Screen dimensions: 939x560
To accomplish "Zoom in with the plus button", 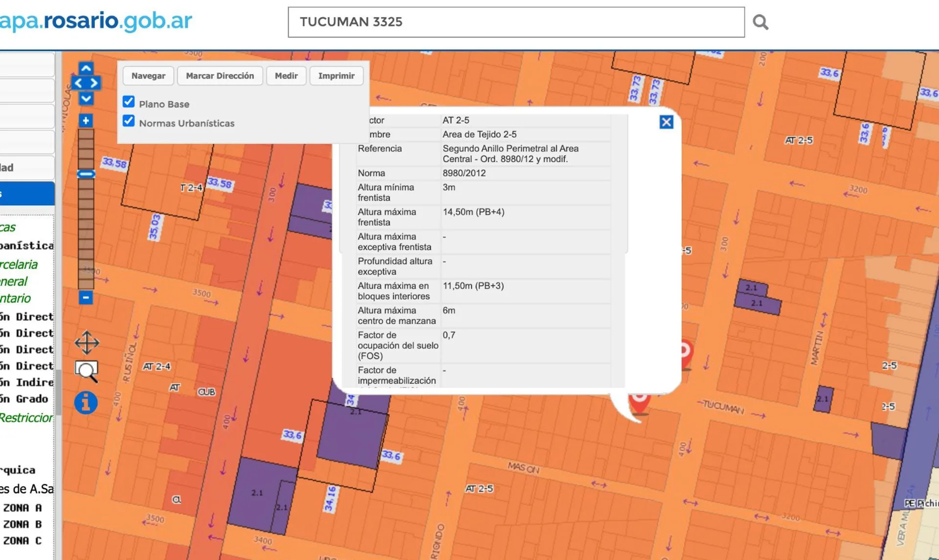I will point(86,120).
